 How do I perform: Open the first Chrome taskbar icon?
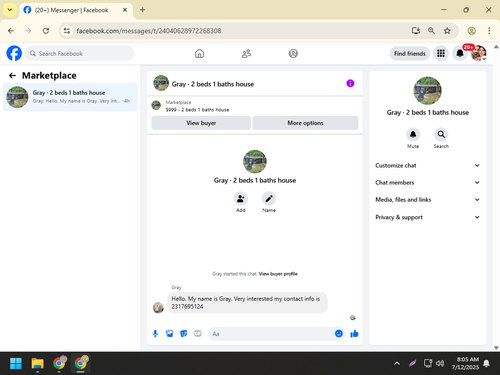click(x=59, y=363)
